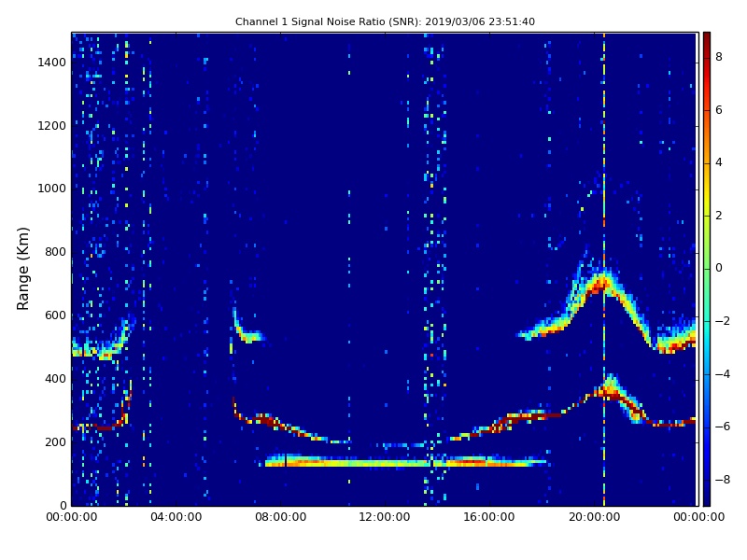This screenshot has width=747, height=560.
Task: Click the y-axis tick label 400
Action: coord(55,379)
